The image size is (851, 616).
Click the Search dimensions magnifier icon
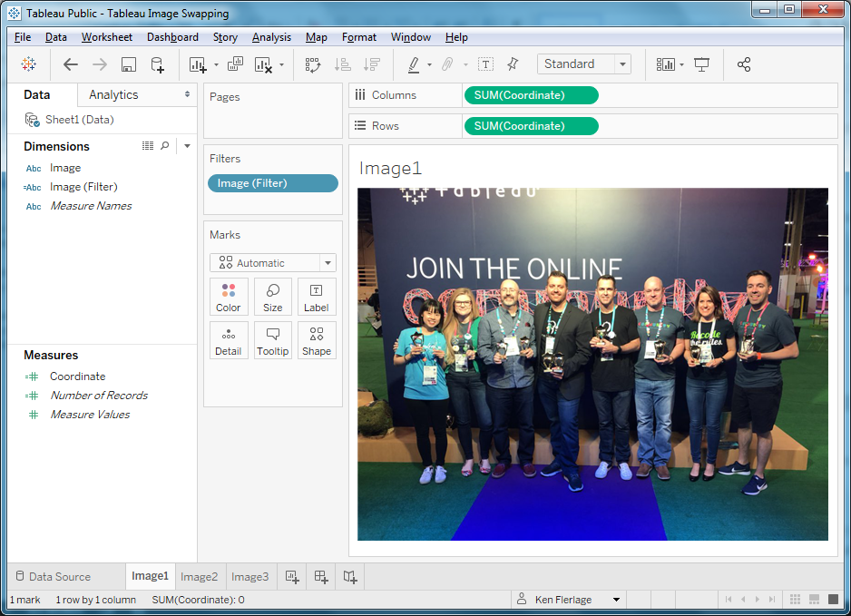pos(164,146)
